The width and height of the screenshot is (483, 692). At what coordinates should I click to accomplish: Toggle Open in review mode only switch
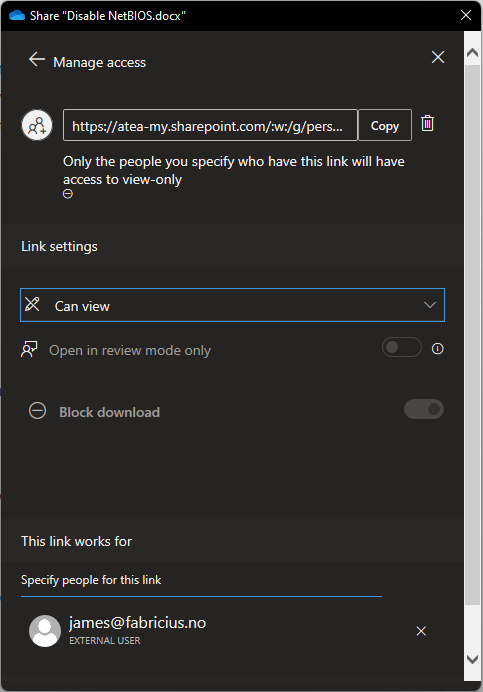(x=402, y=347)
